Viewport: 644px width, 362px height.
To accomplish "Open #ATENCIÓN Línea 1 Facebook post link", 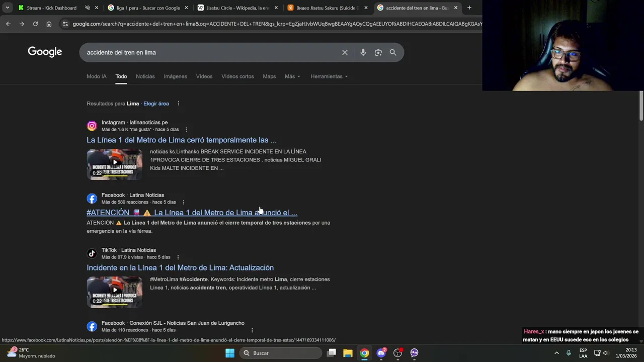I will (x=192, y=213).
